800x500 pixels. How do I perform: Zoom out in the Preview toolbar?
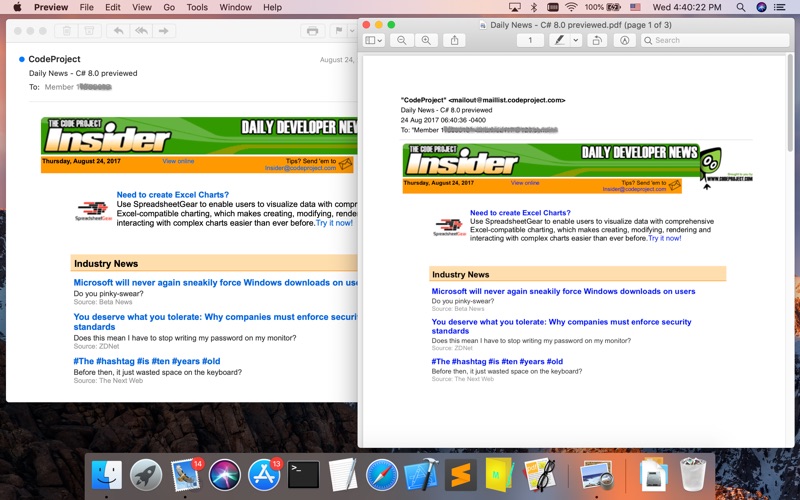pyautogui.click(x=402, y=40)
